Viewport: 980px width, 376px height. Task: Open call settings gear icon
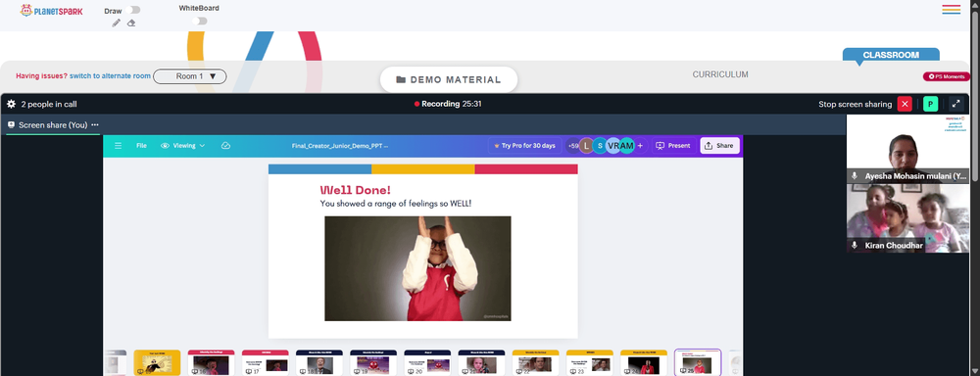click(x=11, y=105)
